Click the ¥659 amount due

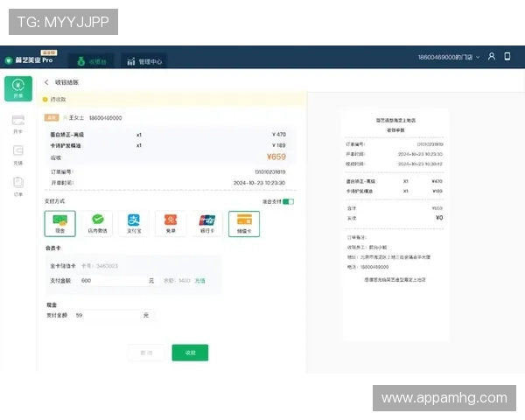coord(276,157)
